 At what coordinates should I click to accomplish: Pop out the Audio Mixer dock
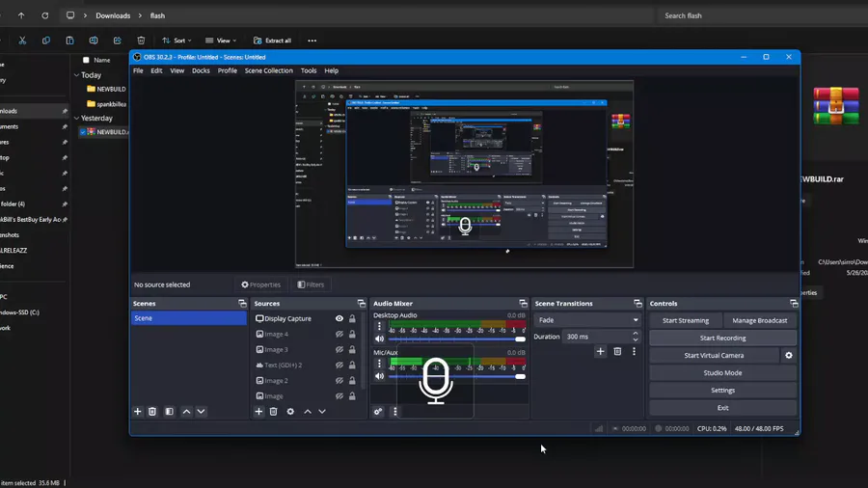pos(523,303)
